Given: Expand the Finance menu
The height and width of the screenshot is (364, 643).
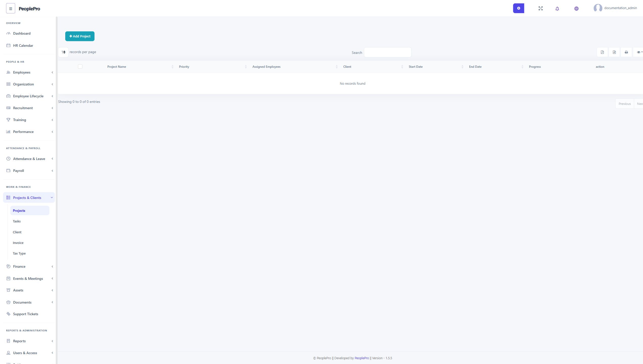Looking at the screenshot, I should pyautogui.click(x=29, y=266).
